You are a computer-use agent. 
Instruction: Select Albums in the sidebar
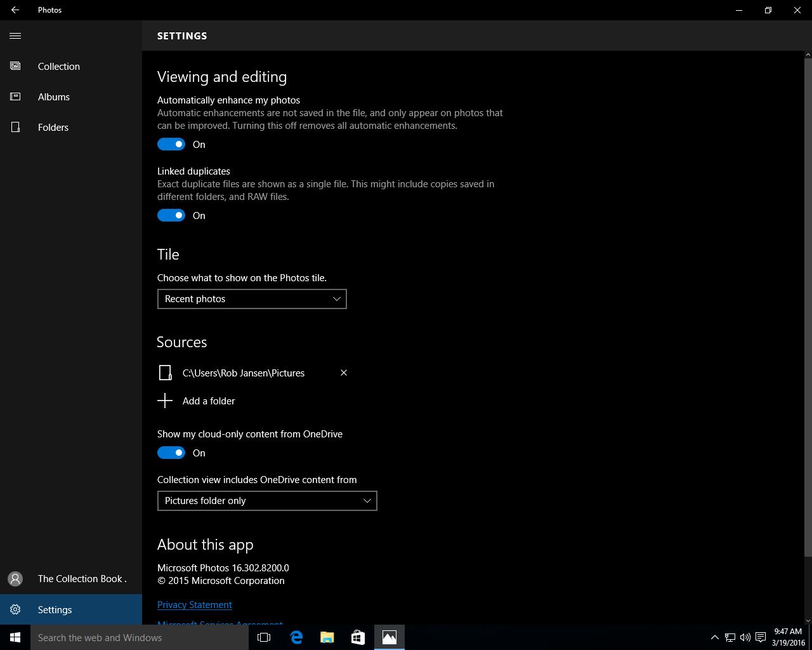click(71, 96)
